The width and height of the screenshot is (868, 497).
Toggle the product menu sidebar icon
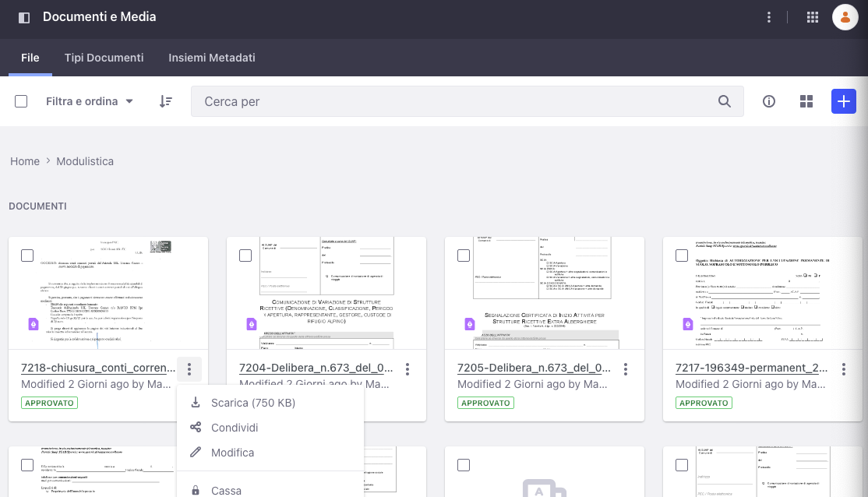24,17
